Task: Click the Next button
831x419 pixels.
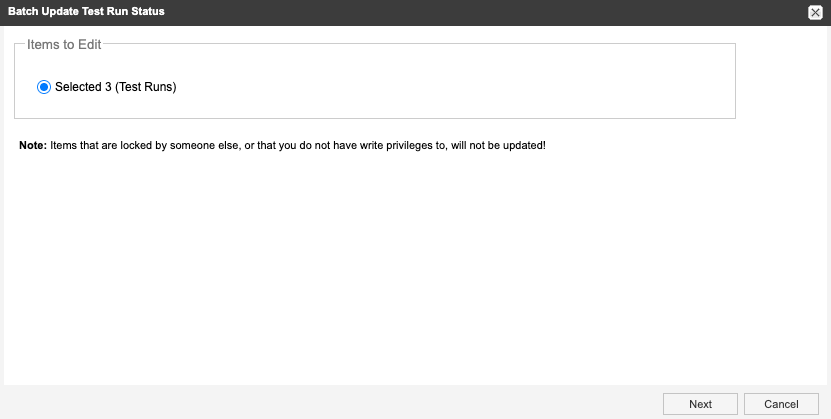Action: coord(700,404)
